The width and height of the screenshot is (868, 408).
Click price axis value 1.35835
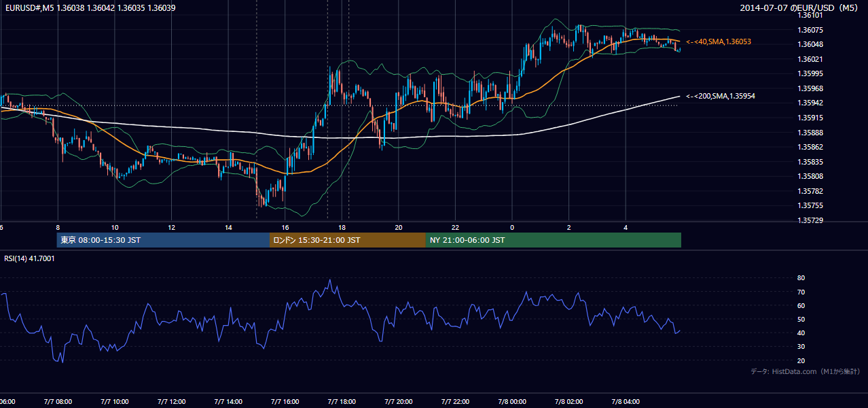(x=810, y=162)
